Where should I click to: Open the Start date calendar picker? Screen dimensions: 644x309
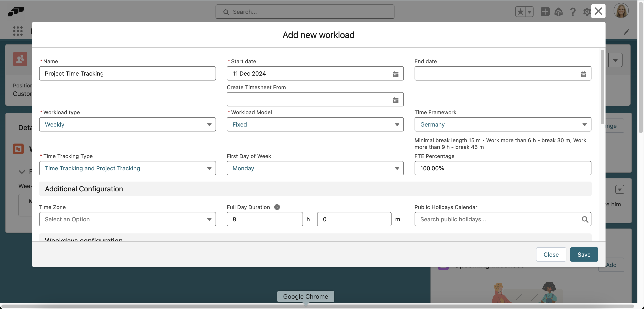(x=396, y=74)
